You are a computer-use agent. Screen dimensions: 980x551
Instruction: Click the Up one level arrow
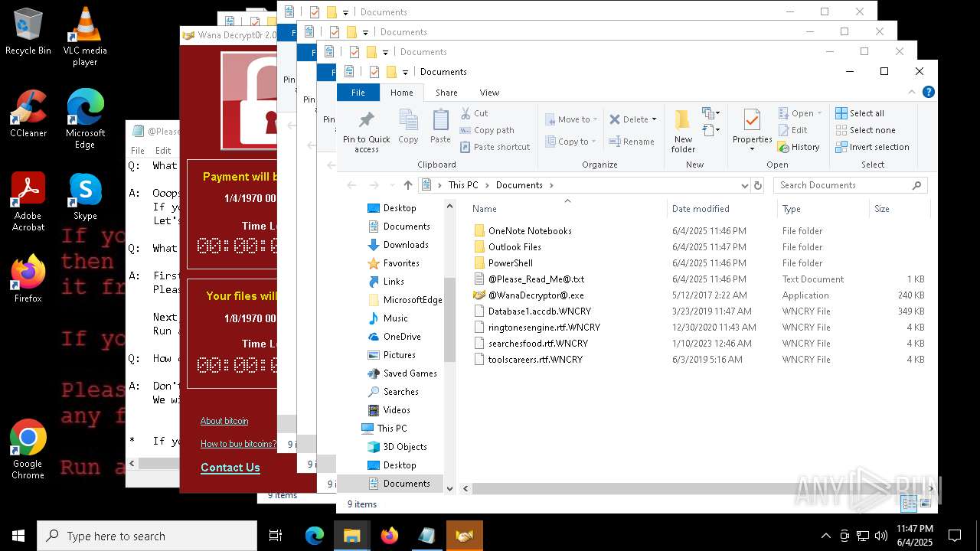[408, 185]
